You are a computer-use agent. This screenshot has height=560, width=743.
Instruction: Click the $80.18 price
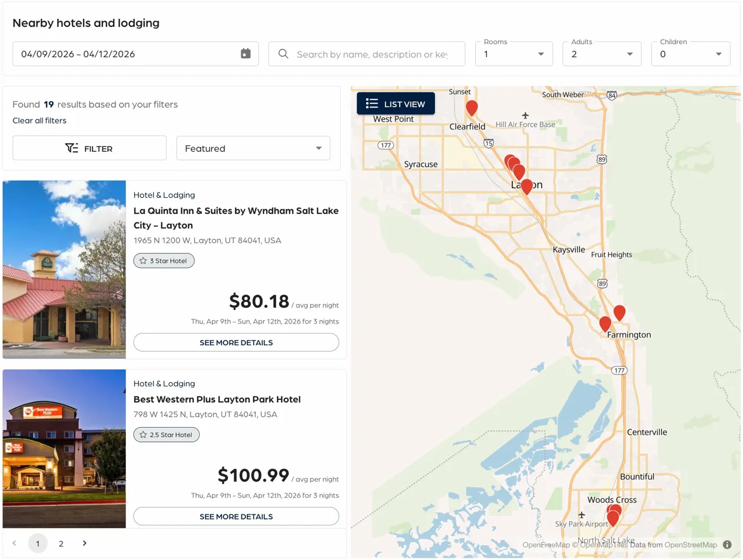[x=259, y=301]
